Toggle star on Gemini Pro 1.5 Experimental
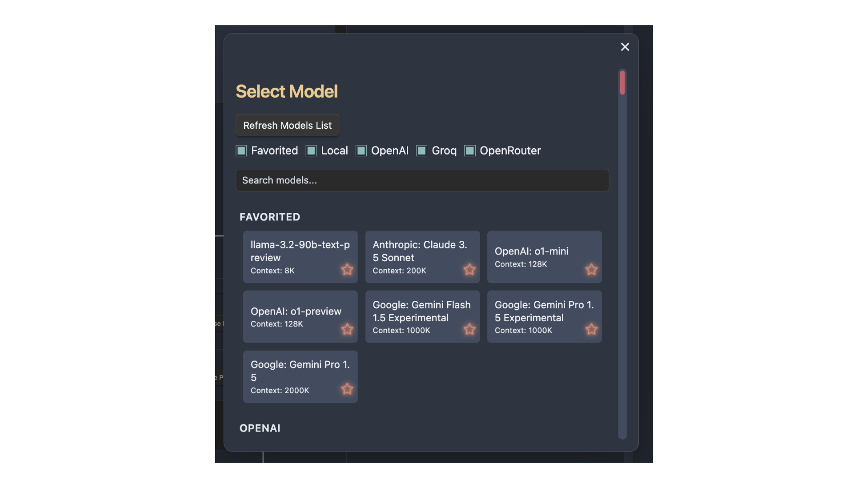The image size is (868, 488). [591, 329]
